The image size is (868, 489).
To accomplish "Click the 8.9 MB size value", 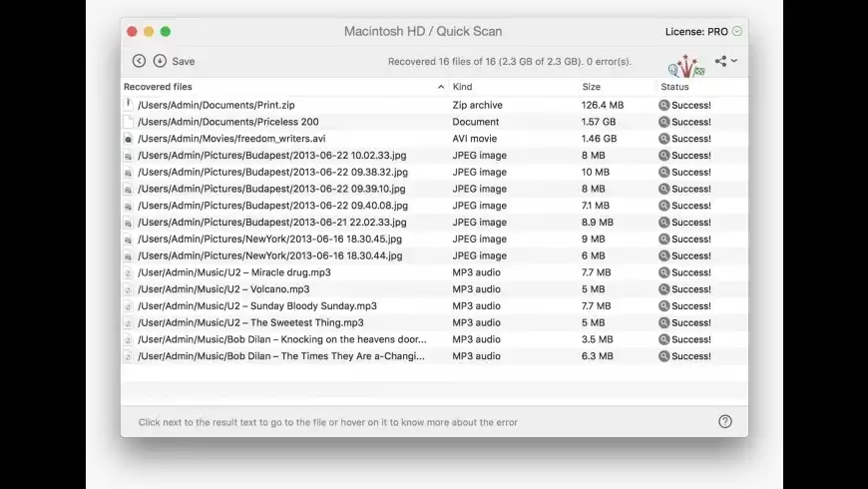I will coord(598,223).
